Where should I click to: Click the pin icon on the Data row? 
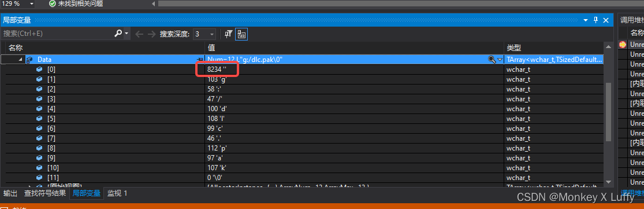[200, 60]
